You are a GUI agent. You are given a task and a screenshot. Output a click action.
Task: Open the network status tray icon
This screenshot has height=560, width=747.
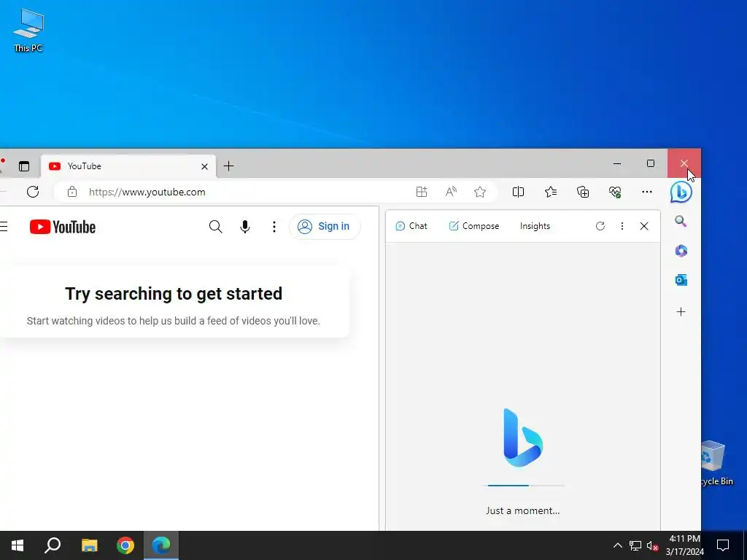[635, 545]
